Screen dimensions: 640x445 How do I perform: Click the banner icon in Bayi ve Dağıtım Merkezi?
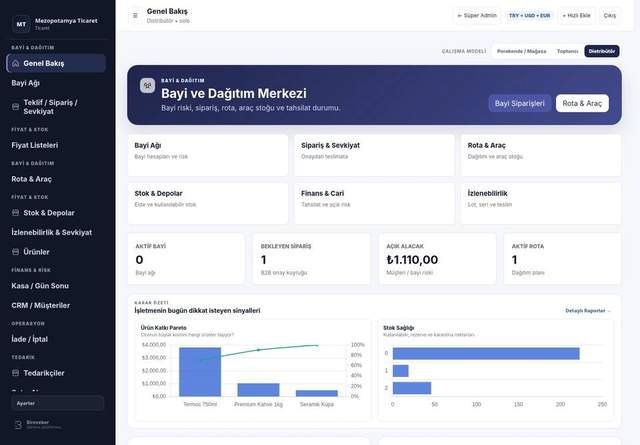pyautogui.click(x=147, y=86)
